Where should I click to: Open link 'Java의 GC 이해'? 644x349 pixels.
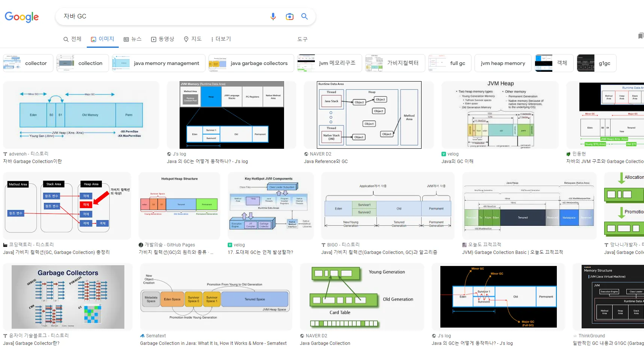[x=457, y=162]
